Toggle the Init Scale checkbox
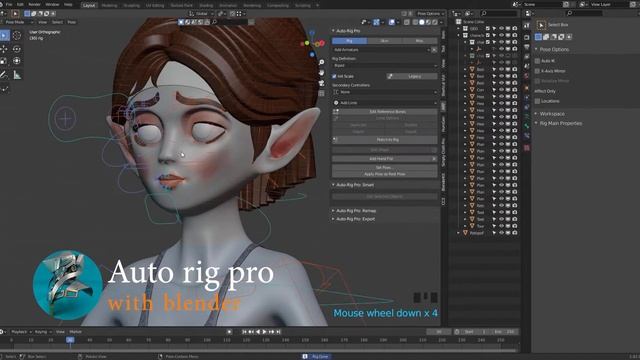Screen dimensions: 640x360 point(334,76)
